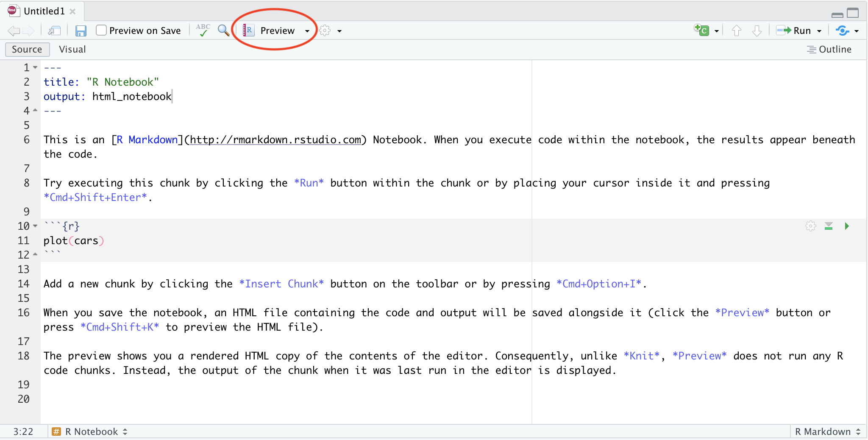Click the save document floppy disk icon
The height and width of the screenshot is (440, 868).
[81, 31]
